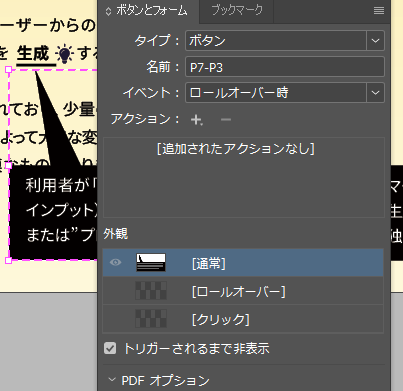Click the remove action minus icon

226,119
